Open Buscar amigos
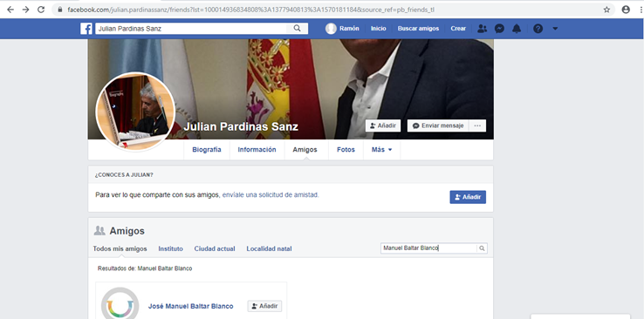The width and height of the screenshot is (644, 319). coord(418,29)
